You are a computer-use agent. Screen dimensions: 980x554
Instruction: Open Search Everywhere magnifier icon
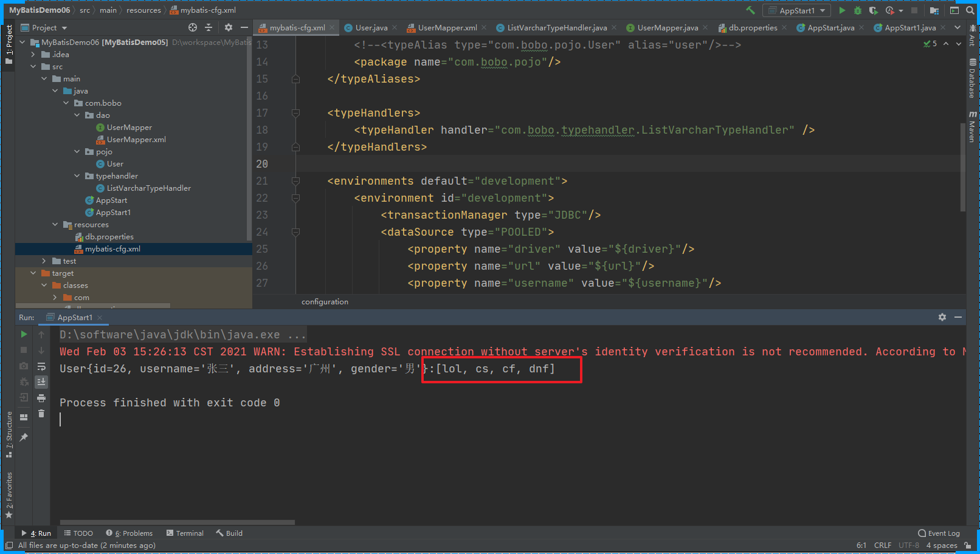coord(970,10)
